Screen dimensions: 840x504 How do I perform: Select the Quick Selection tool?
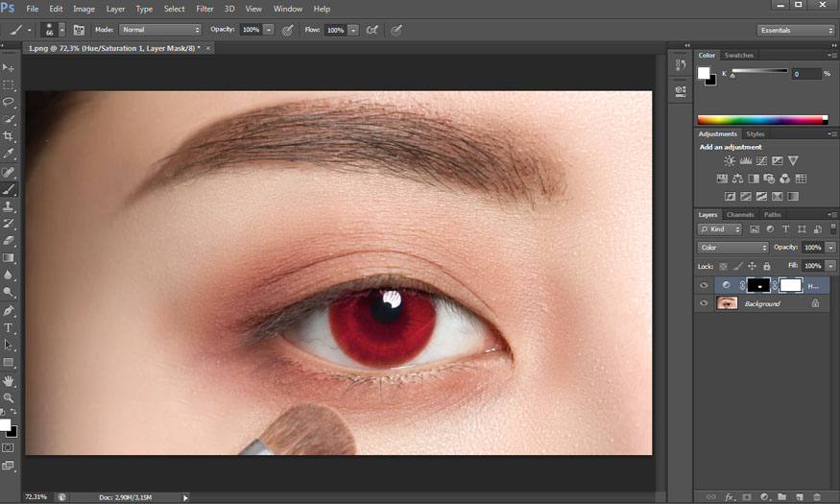click(x=8, y=119)
